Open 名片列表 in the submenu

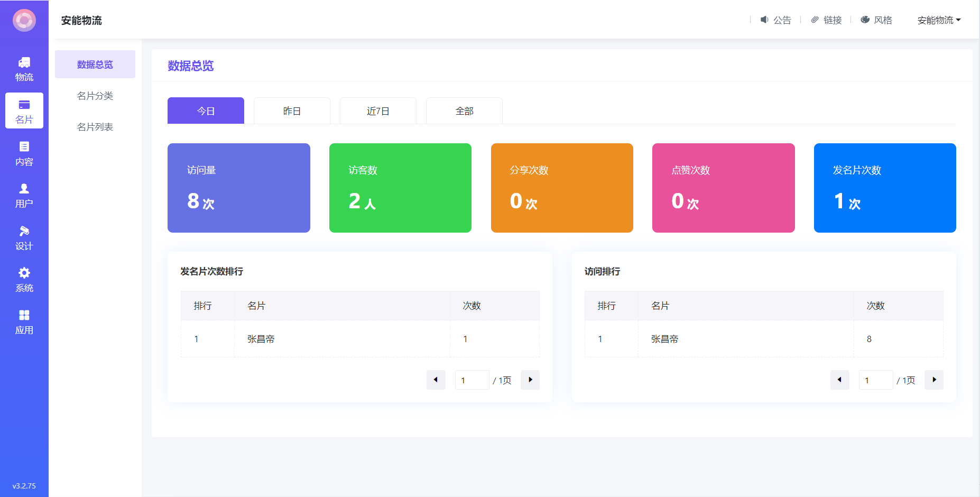pos(95,127)
